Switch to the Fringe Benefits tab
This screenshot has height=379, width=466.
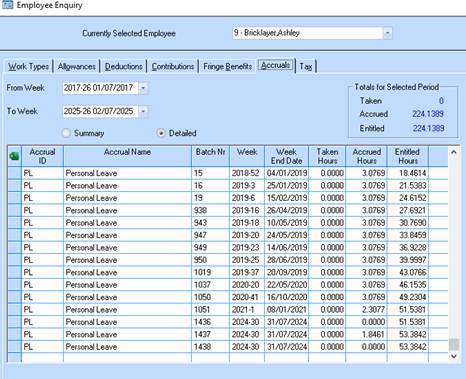(228, 66)
